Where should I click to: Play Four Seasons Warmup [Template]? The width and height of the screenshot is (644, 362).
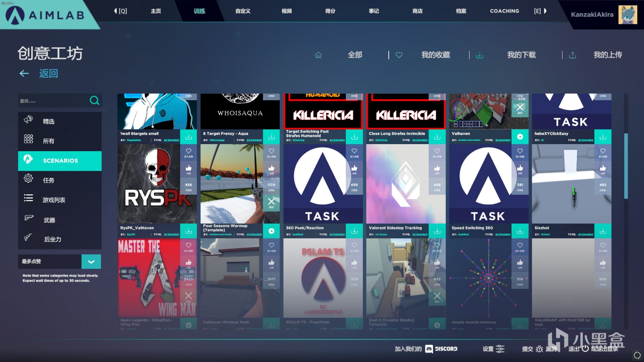point(271,231)
